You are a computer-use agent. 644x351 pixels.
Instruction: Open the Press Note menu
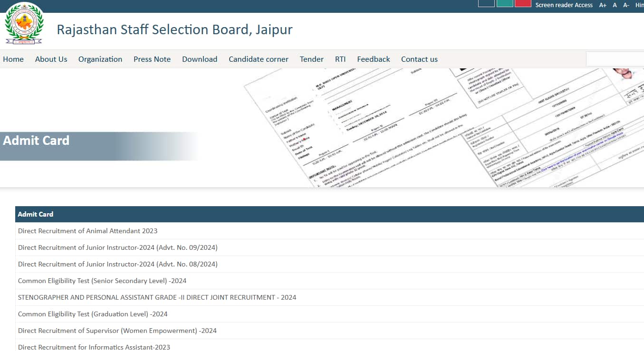152,59
